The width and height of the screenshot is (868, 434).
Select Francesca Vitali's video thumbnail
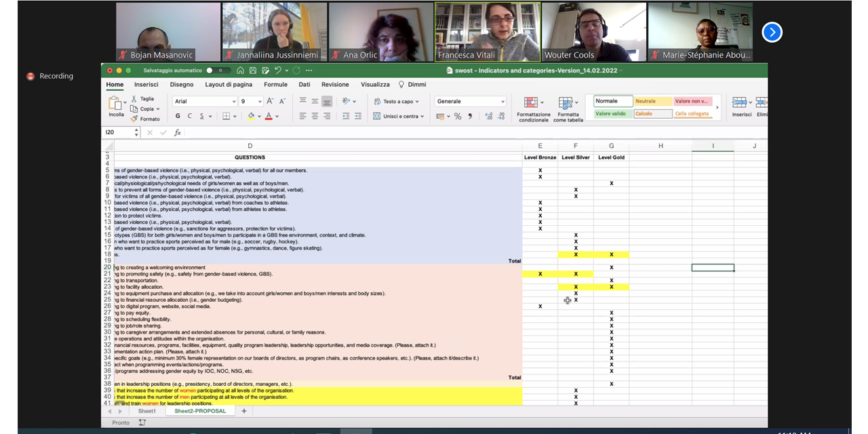point(488,32)
